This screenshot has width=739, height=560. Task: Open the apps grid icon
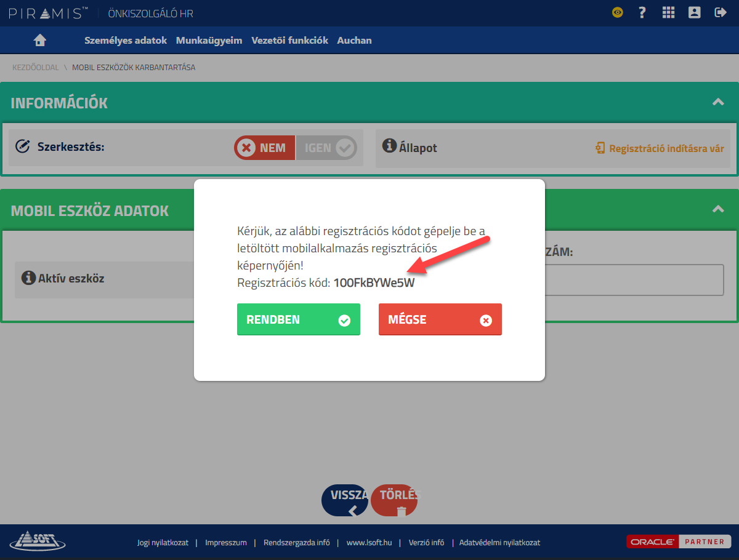point(668,12)
